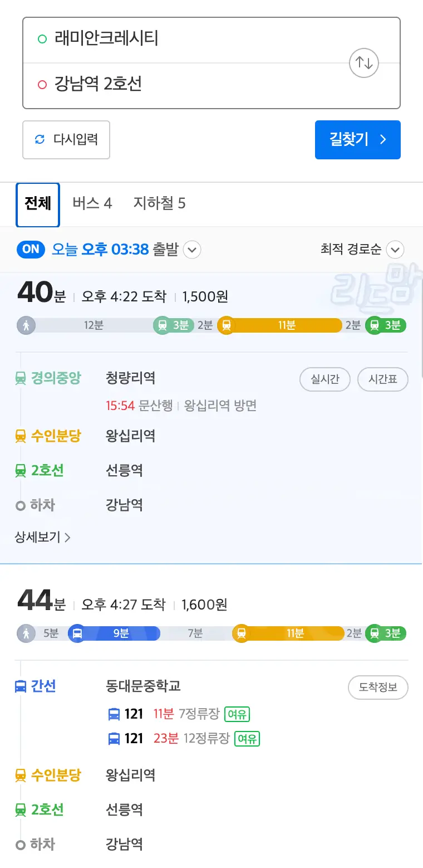Screen dimensions: 423x868
Task: Click the 길찾기 search button
Action: pos(357,140)
